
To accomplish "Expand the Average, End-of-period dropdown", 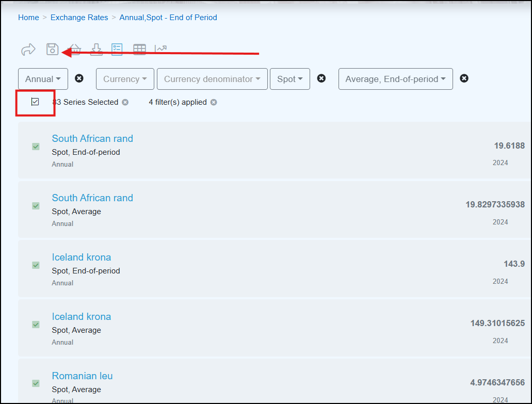I will (395, 79).
